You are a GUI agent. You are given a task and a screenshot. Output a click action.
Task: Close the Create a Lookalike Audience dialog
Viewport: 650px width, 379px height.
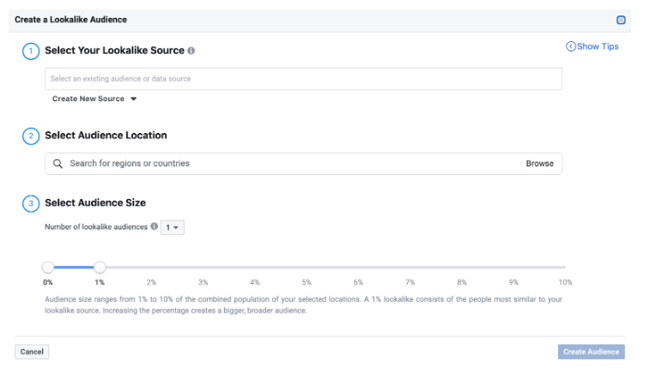[621, 20]
